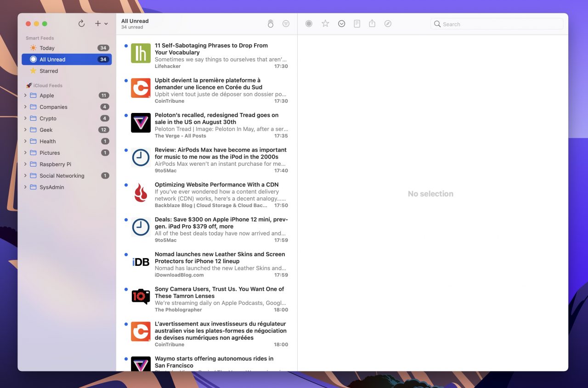The height and width of the screenshot is (388, 588).
Task: Click the Companies folder icon
Action: click(33, 107)
